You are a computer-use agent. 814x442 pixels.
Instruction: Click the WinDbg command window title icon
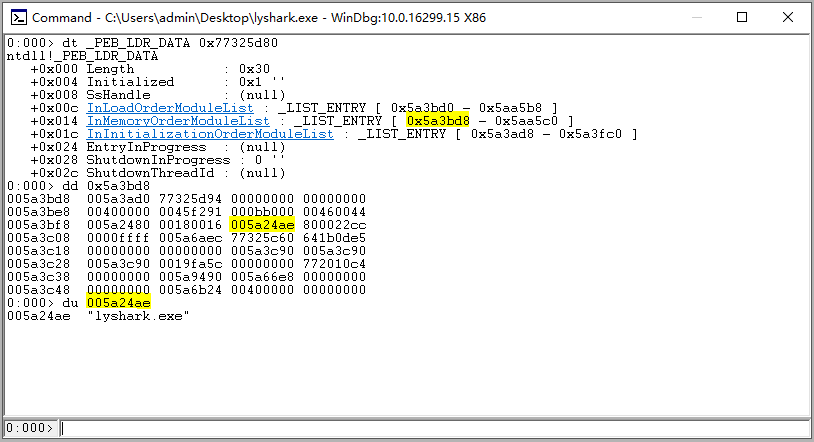point(19,18)
